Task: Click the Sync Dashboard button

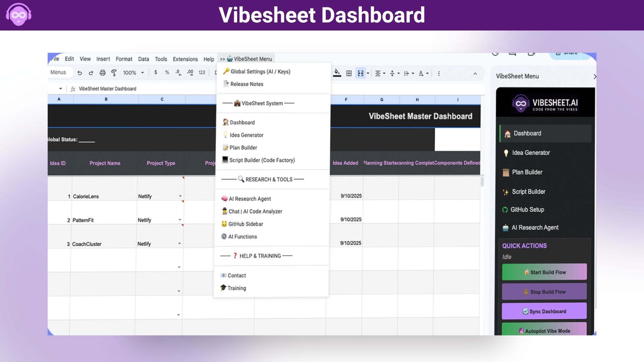Action: [x=544, y=311]
